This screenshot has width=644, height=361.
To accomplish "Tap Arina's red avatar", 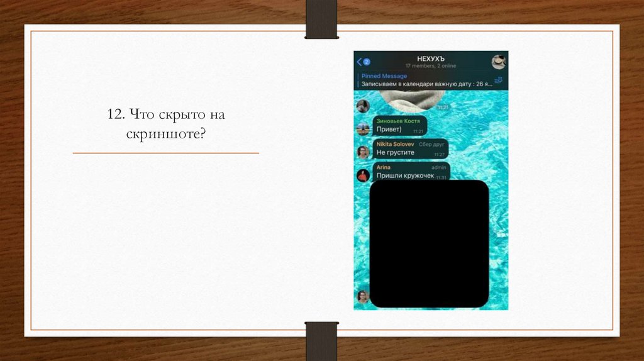I will [x=363, y=175].
